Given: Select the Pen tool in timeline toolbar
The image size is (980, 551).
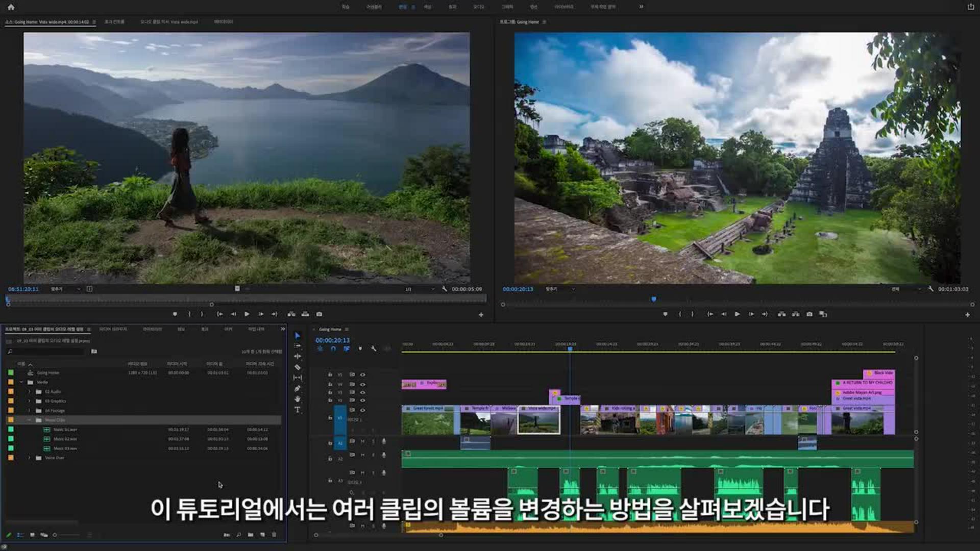Looking at the screenshot, I should tap(298, 388).
